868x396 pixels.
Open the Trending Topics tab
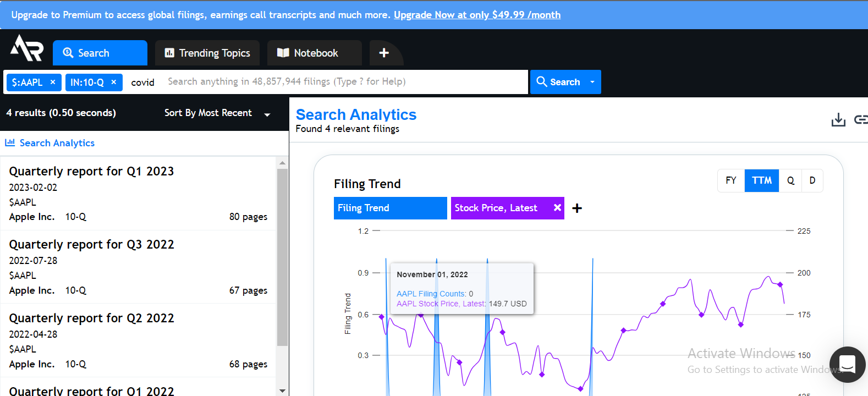207,53
